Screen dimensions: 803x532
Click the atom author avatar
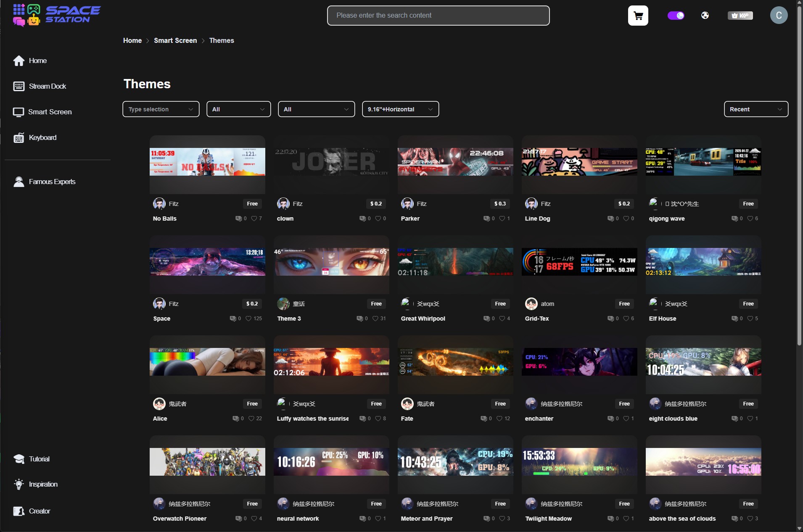point(531,304)
